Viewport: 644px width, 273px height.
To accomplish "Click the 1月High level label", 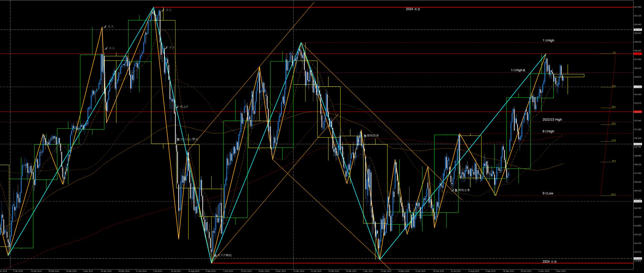I will [x=548, y=41].
